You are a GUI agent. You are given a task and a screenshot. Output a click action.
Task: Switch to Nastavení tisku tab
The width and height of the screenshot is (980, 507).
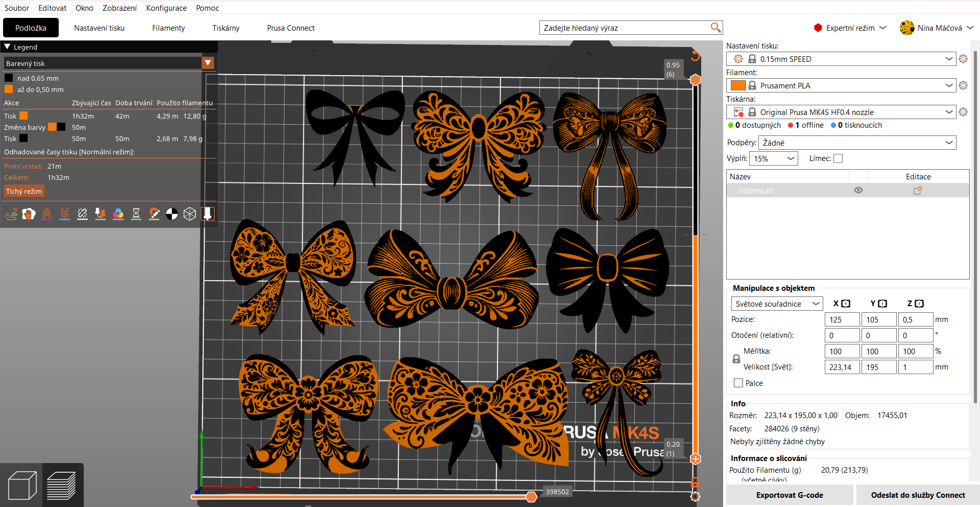(99, 28)
